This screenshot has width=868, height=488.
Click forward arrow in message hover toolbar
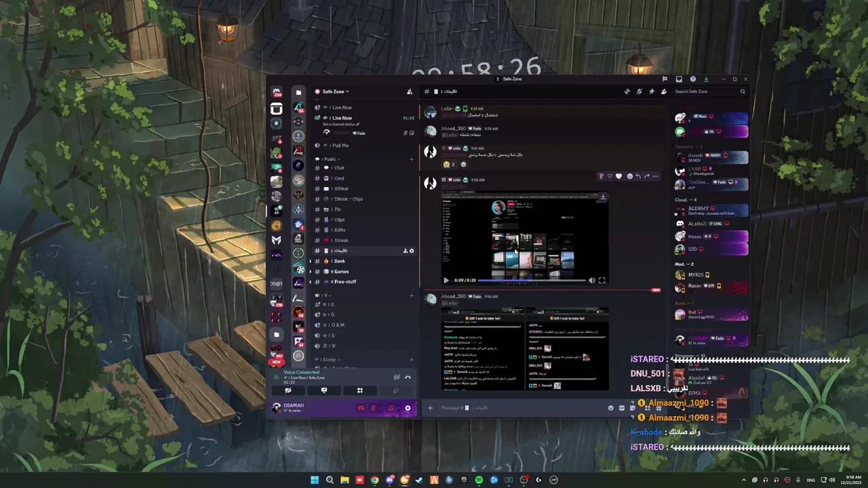point(646,176)
